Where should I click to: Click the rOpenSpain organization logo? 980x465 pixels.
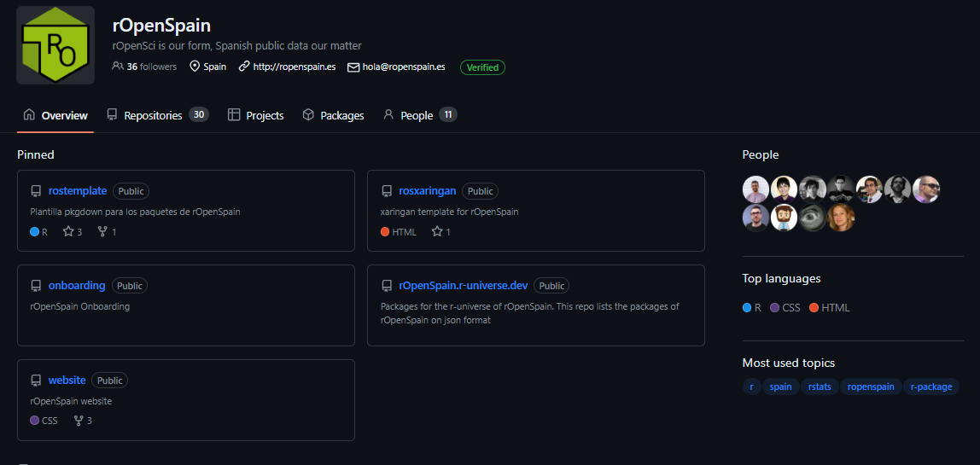coord(55,45)
